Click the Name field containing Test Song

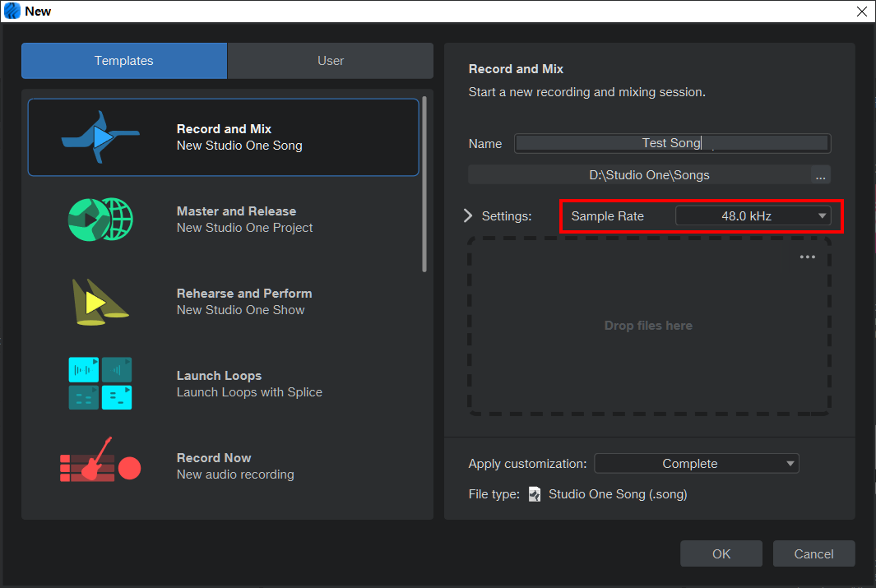[x=672, y=144]
